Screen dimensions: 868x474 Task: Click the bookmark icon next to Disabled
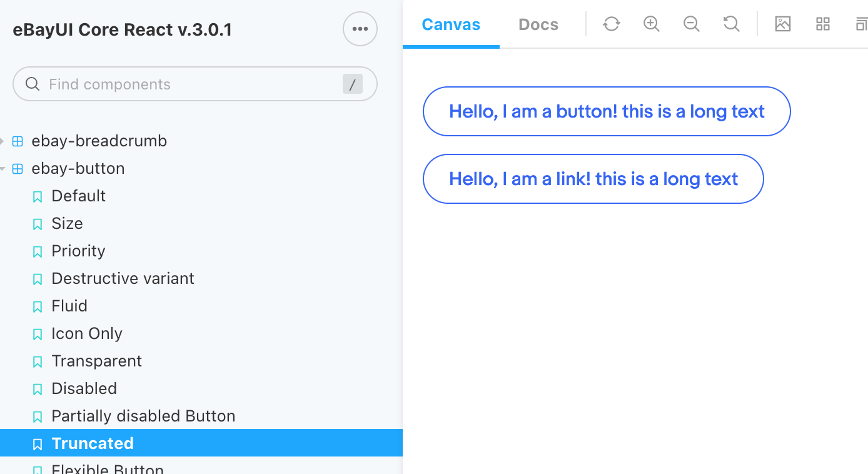[x=38, y=389]
